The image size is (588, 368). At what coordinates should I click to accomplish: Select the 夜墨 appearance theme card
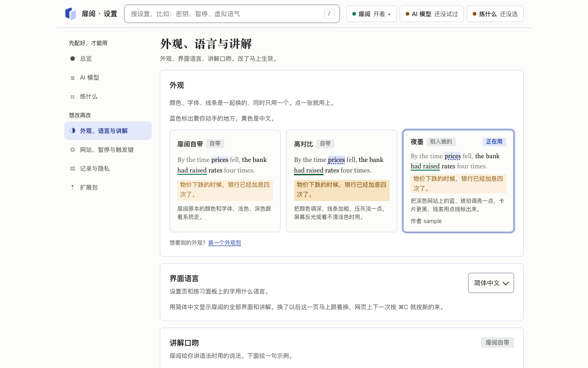coord(458,181)
